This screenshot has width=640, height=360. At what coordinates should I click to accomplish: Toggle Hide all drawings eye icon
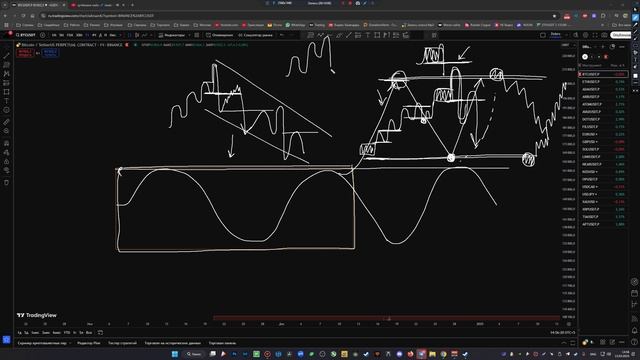click(7, 170)
